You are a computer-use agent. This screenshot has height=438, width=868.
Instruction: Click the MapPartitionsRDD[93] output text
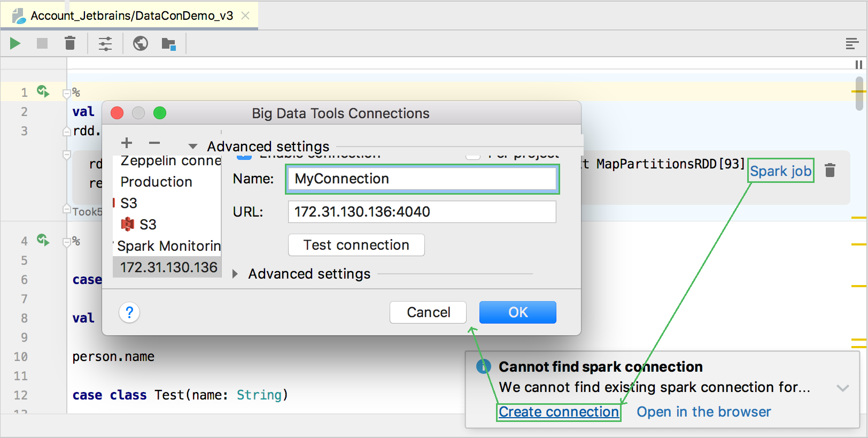pos(670,164)
